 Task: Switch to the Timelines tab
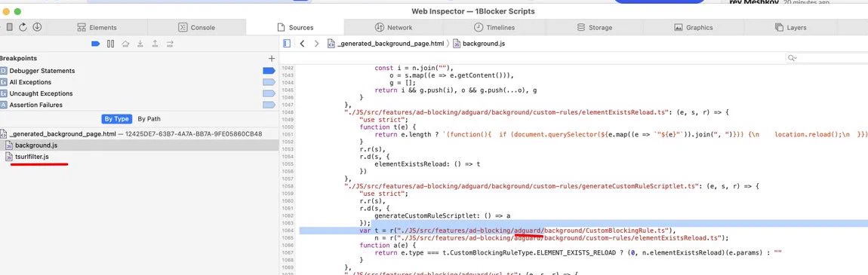tap(494, 27)
